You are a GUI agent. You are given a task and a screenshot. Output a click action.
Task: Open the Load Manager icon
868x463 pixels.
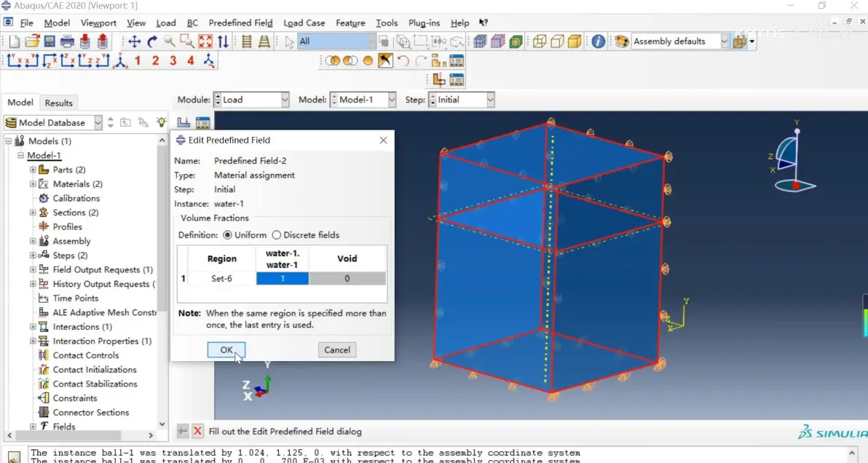(203, 122)
